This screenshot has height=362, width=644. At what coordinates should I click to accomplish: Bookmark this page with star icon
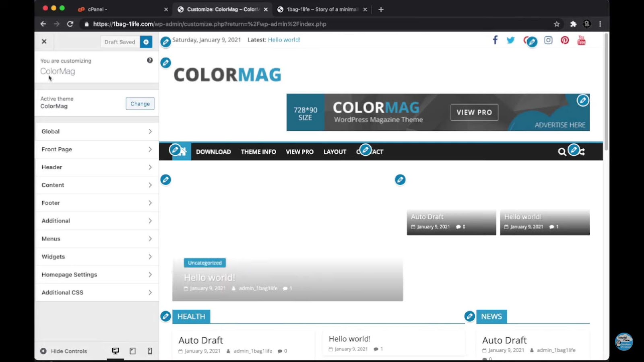tap(557, 24)
